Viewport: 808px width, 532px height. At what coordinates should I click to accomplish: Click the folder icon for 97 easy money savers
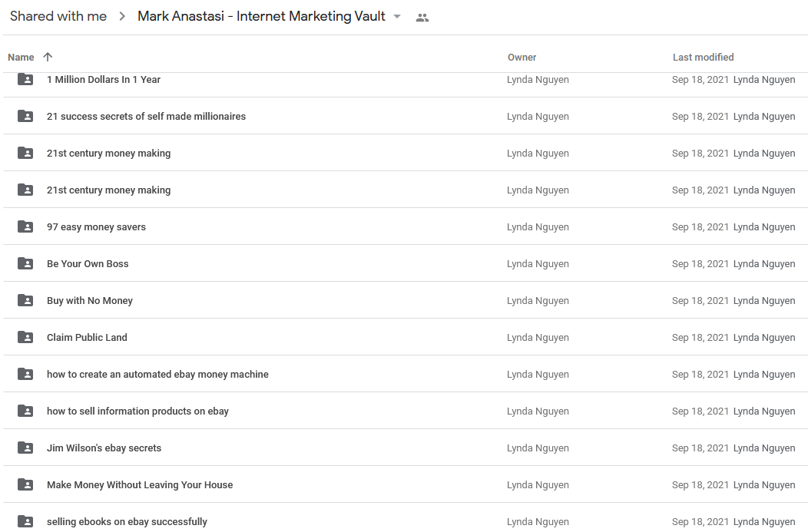tap(25, 226)
